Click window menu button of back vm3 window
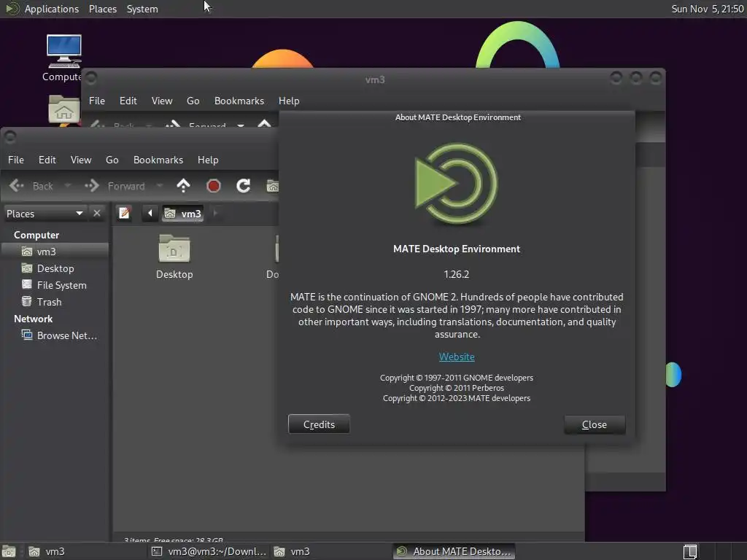This screenshot has height=560, width=747. (91, 77)
